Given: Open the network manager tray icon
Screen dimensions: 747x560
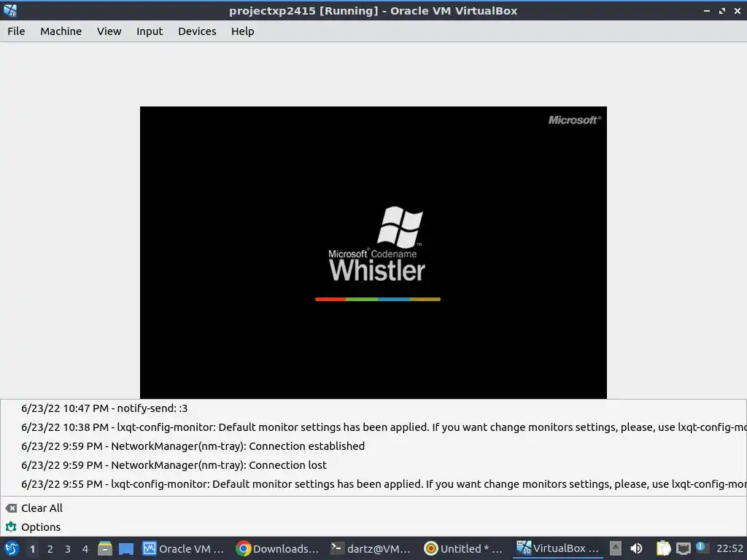Looking at the screenshot, I should coord(683,548).
